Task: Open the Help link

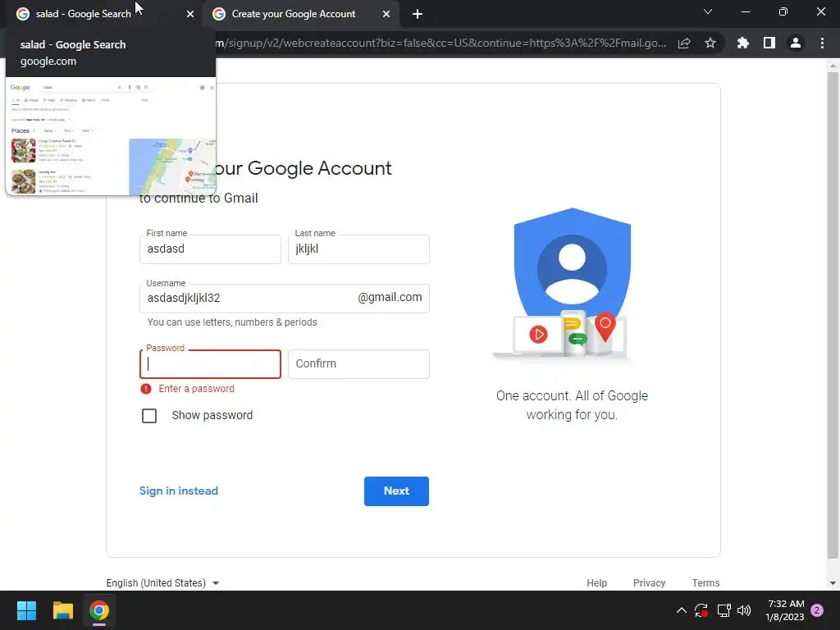Action: 597,583
